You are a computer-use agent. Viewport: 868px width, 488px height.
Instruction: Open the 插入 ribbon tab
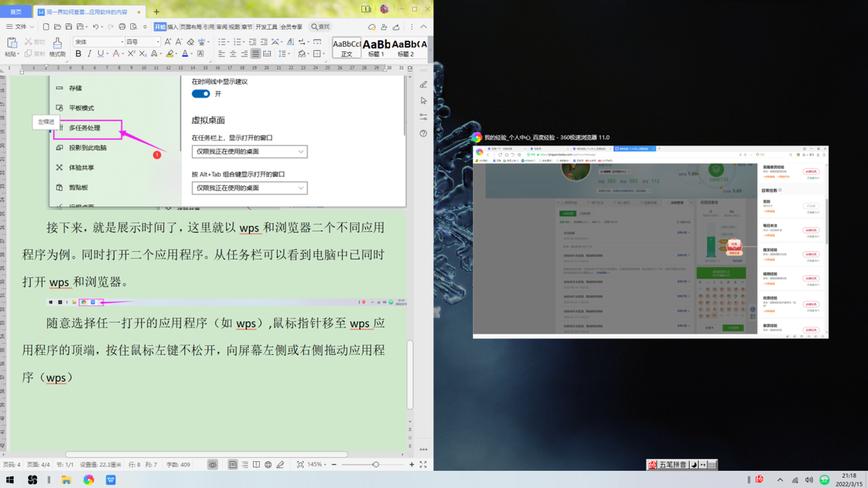172,26
